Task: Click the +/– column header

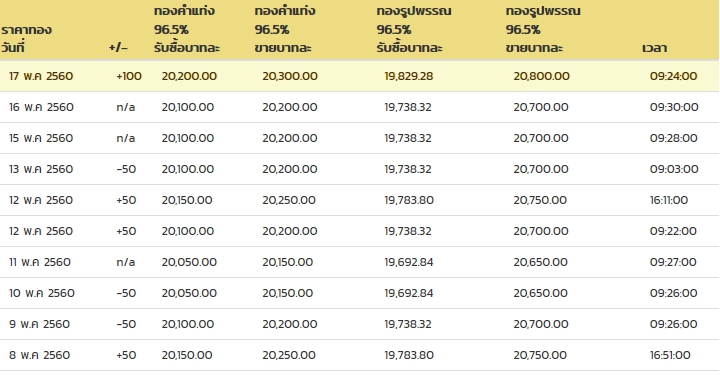Action: click(x=118, y=48)
